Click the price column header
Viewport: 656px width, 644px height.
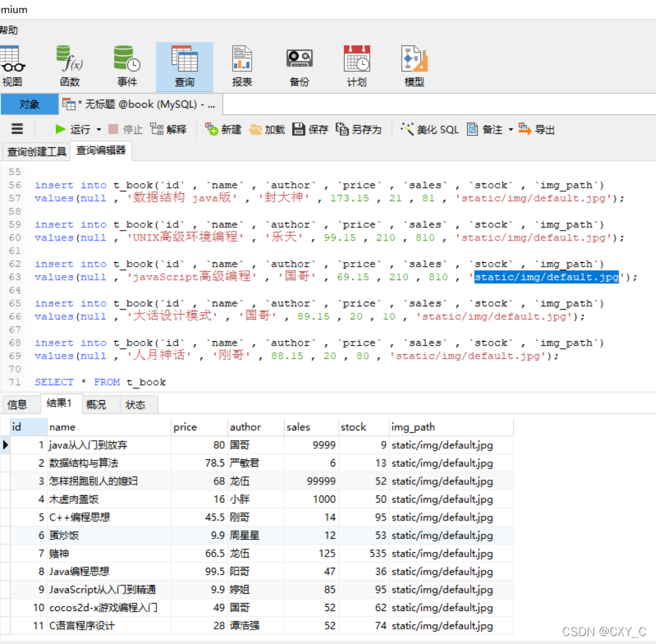point(199,426)
